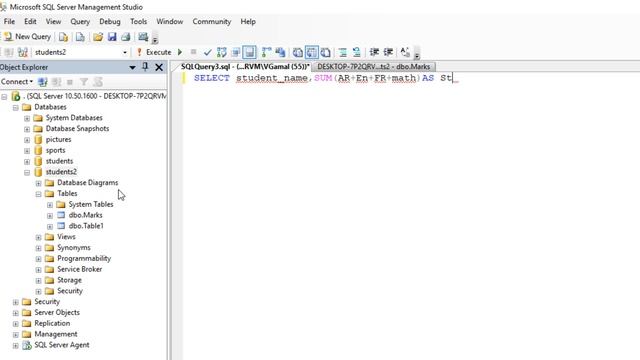Toggle the highlighted IntelliSense Enabled icon
This screenshot has height=360, width=640.
(x=249, y=52)
